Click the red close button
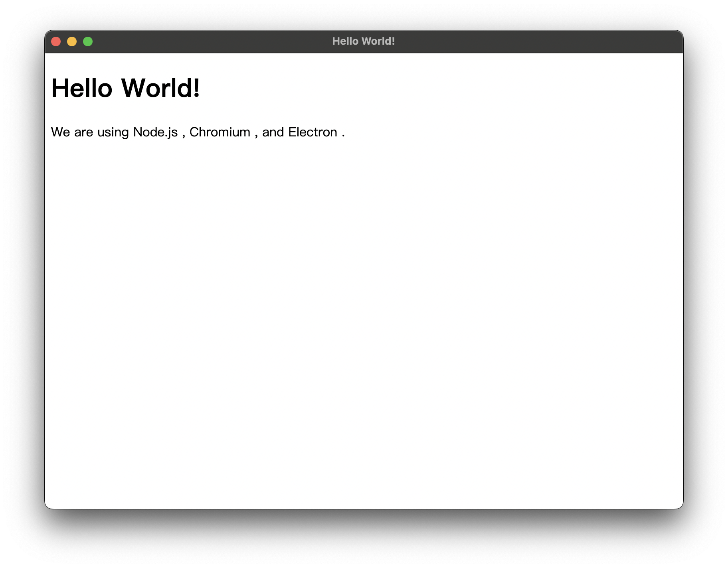Screen dimensions: 728x568 pyautogui.click(x=56, y=41)
